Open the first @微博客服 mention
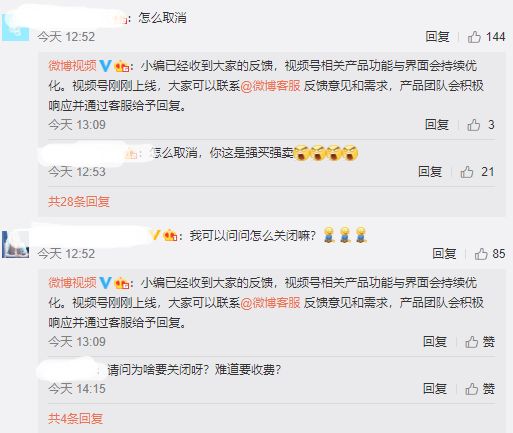Viewport: 513px width, 433px height. click(270, 86)
